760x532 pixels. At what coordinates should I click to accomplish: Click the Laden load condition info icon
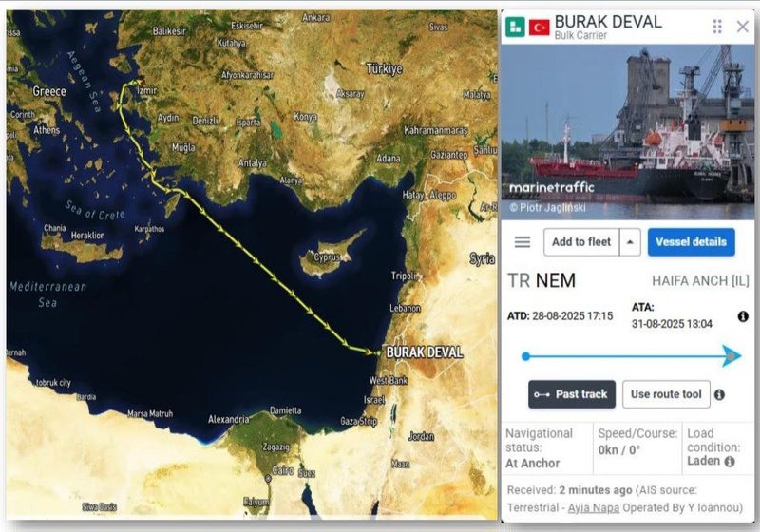pyautogui.click(x=730, y=462)
